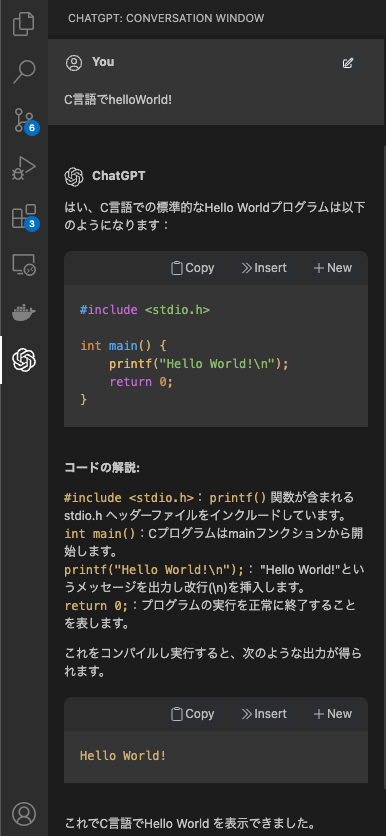Create new file from C code block
The height and width of the screenshot is (836, 386).
pyautogui.click(x=333, y=268)
